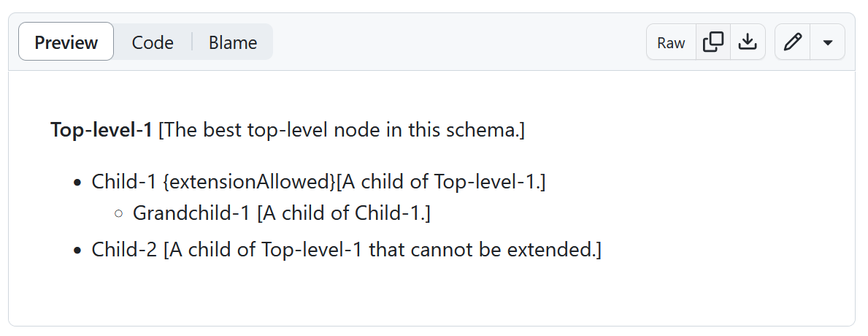Click the Grandchild-1 nested list label
This screenshot has height=336, width=868.
192,214
